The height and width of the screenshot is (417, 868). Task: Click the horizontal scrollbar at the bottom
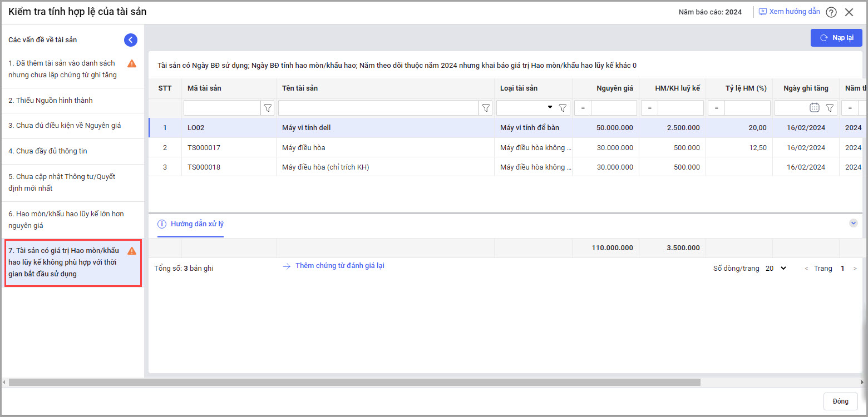coord(354,383)
